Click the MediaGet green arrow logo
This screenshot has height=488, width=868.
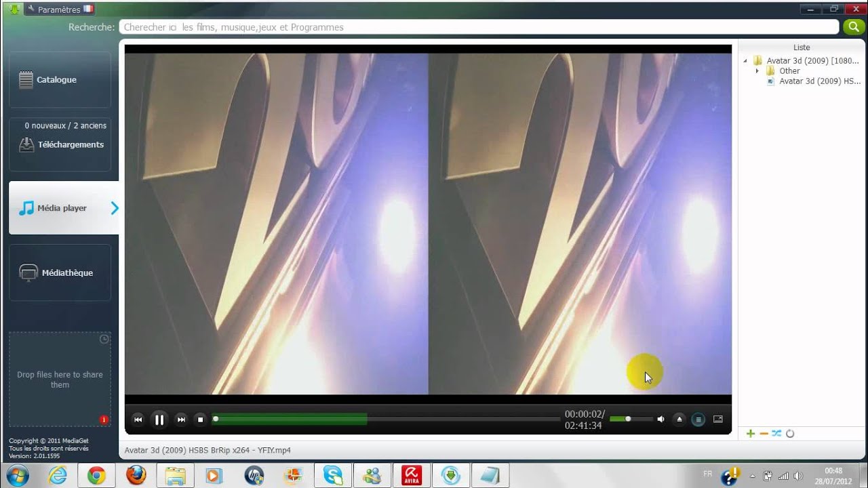[14, 9]
